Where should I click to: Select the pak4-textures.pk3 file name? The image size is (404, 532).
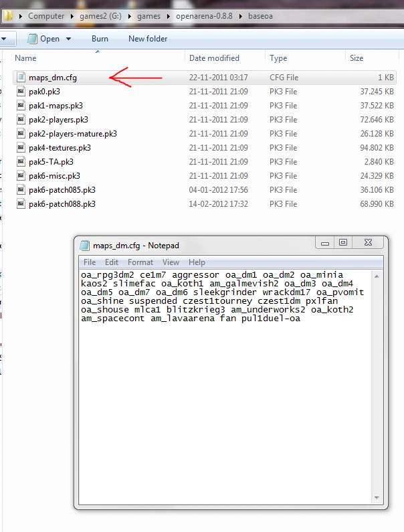pyautogui.click(x=60, y=148)
